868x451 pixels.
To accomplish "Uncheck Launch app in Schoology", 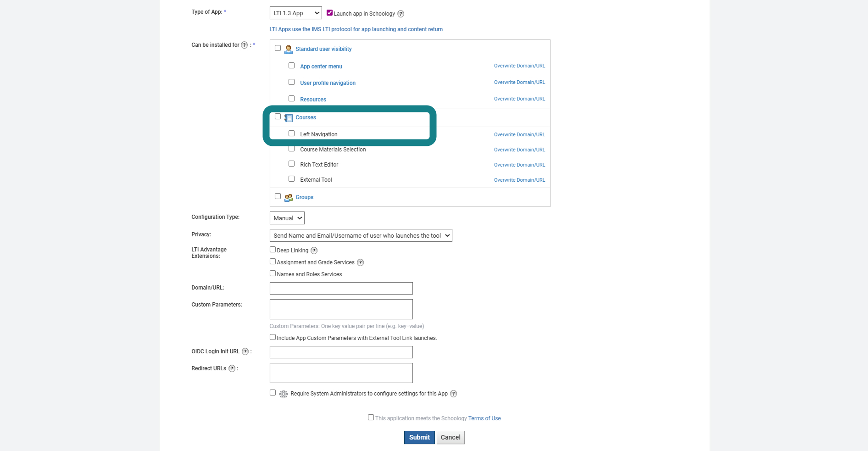I will (329, 13).
